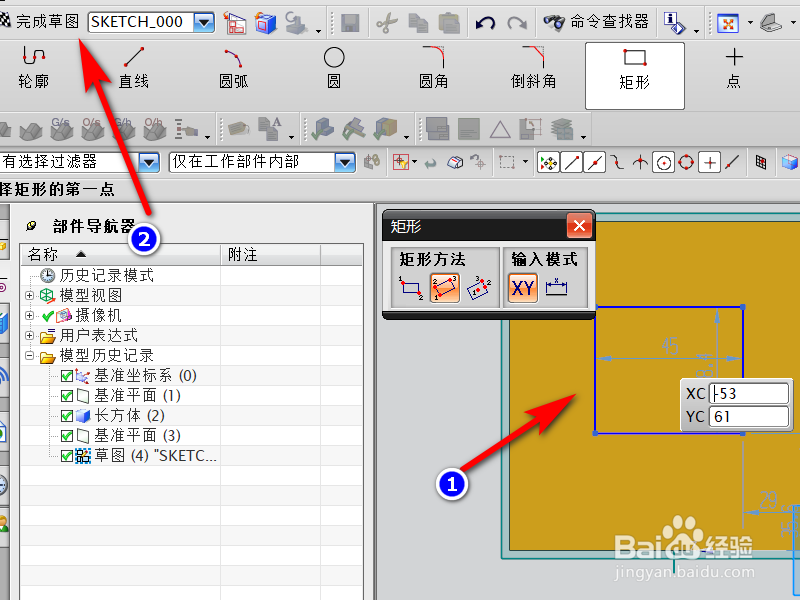Select the Line (直线) tool

134,68
